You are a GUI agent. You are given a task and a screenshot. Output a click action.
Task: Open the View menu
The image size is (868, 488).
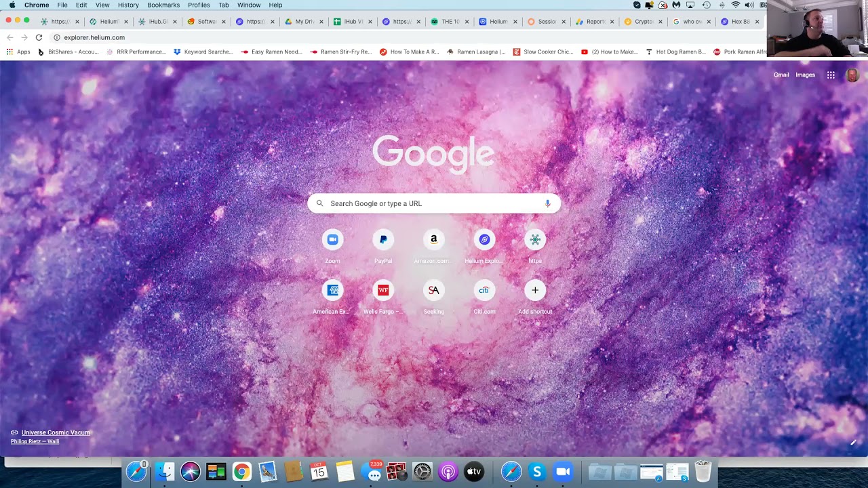(102, 5)
